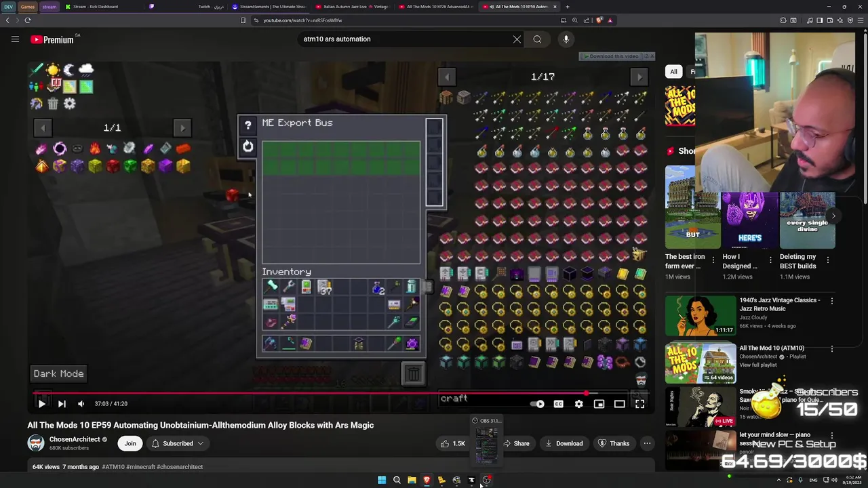Expand the DEV tab group
The width and height of the screenshot is (868, 488).
click(8, 7)
